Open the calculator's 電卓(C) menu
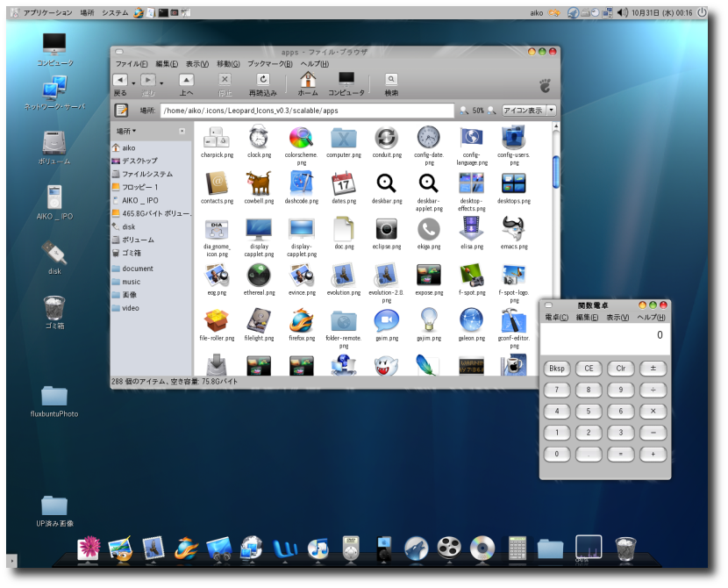The width and height of the screenshot is (728, 588). point(556,317)
